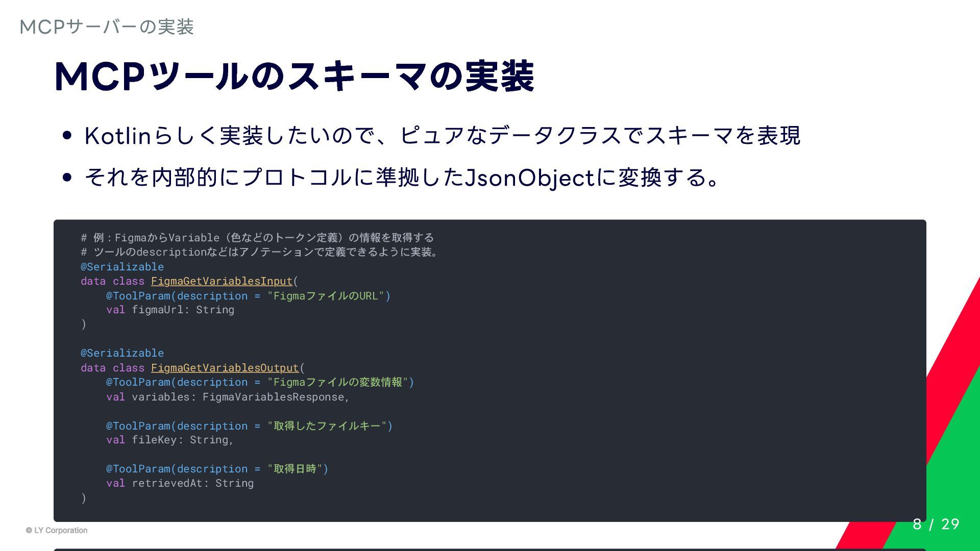Click the second @Serializable annotation

[122, 353]
